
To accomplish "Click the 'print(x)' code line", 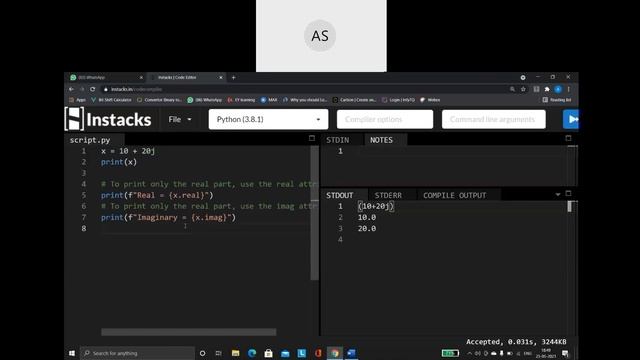I will [x=119, y=162].
